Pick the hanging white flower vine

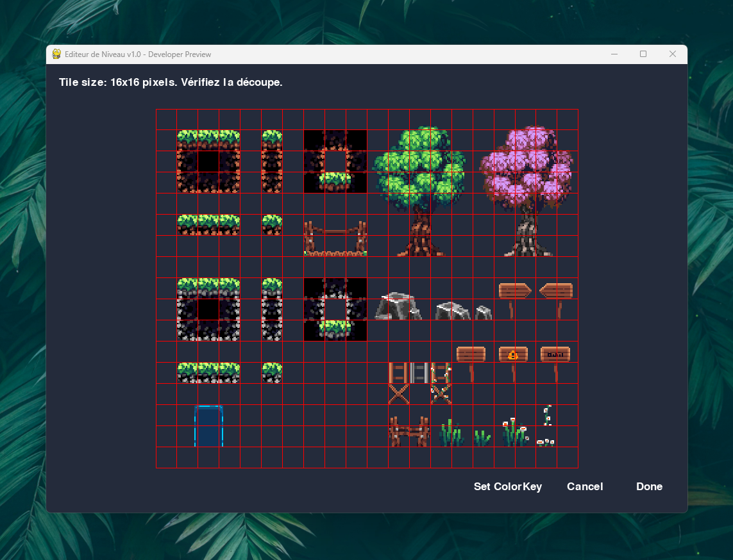pos(548,415)
